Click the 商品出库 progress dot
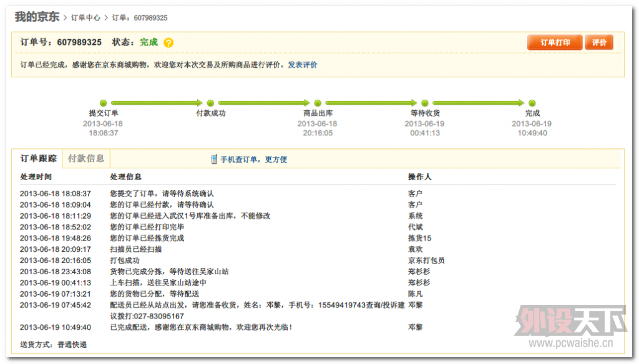The height and width of the screenshot is (364, 639). [318, 103]
